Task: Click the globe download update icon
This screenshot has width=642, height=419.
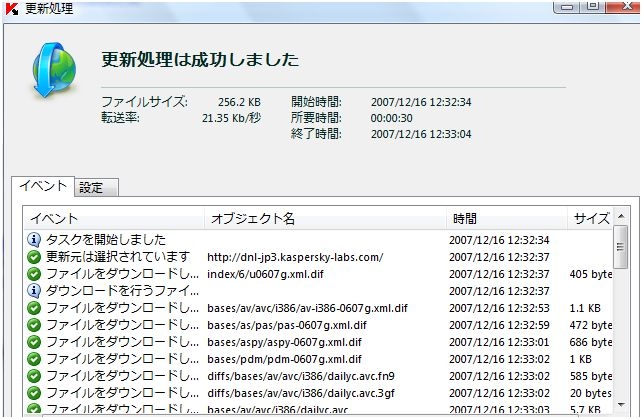Action: 54,70
